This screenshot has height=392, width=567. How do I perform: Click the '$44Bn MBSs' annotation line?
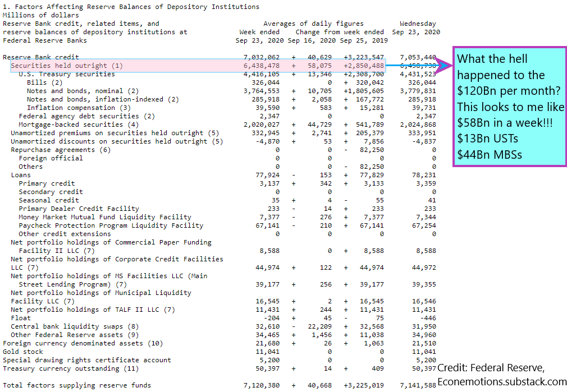(490, 155)
